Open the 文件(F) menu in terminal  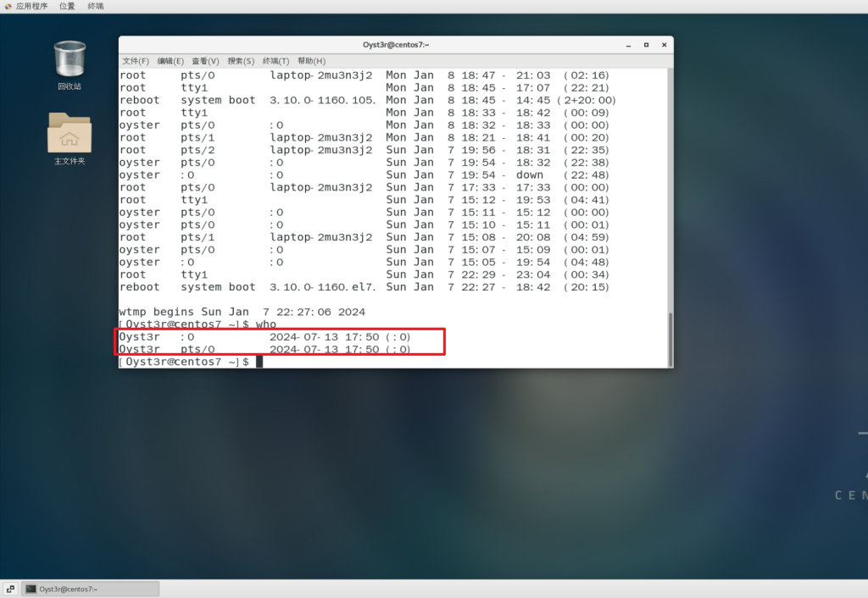tap(136, 61)
